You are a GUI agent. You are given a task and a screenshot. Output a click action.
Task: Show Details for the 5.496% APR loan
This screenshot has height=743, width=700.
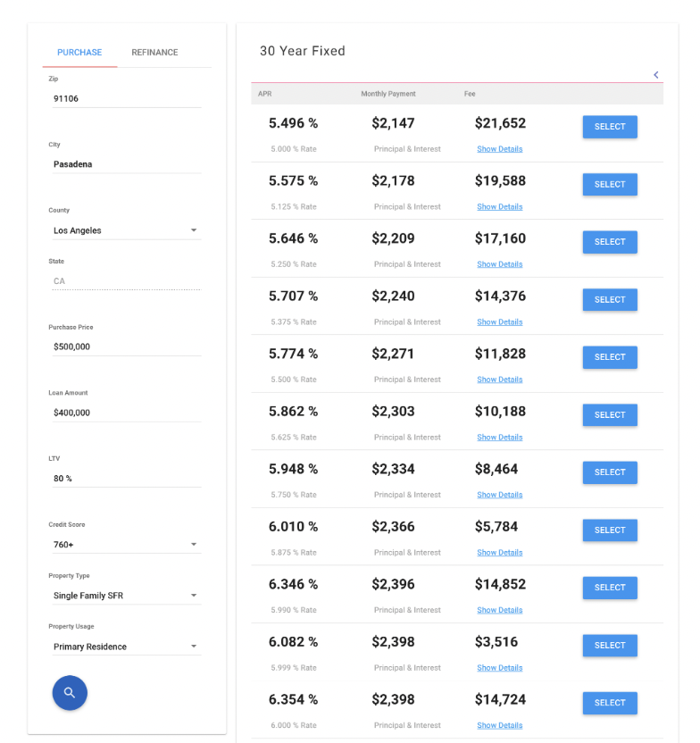click(x=499, y=149)
